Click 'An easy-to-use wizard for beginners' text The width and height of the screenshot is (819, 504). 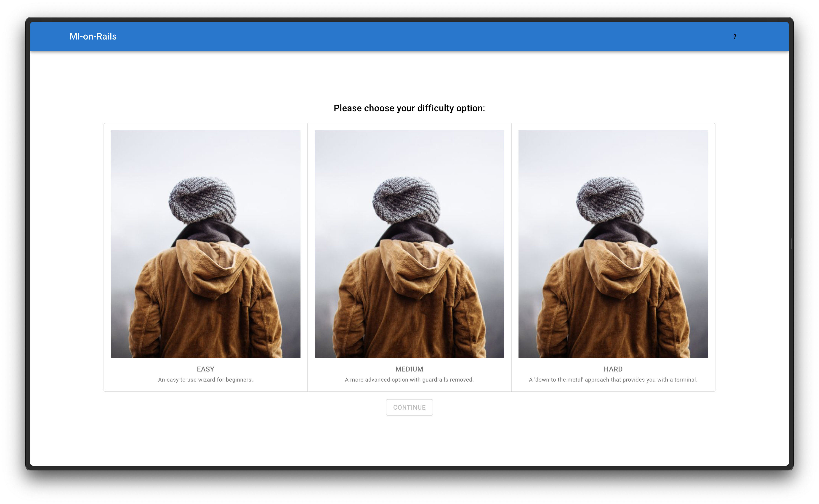point(205,380)
